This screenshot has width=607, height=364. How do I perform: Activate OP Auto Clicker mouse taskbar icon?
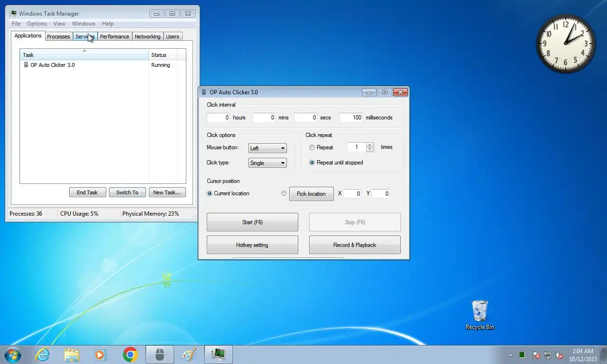160,355
